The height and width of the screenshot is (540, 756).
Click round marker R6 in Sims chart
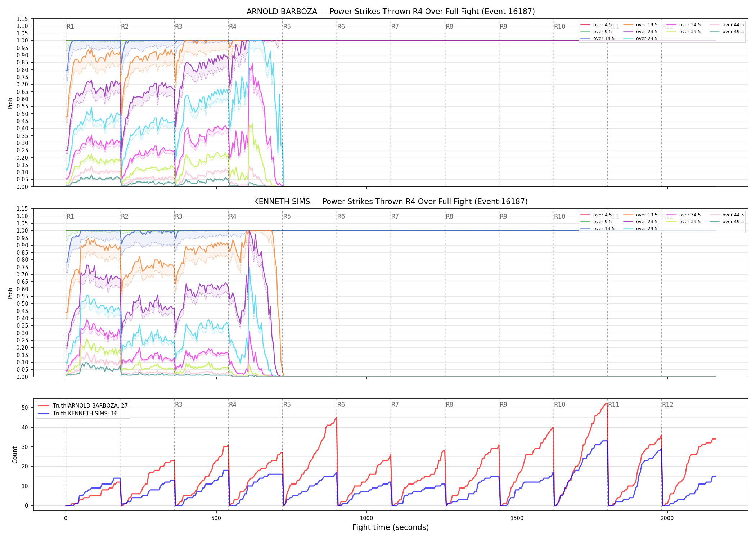(x=341, y=216)
